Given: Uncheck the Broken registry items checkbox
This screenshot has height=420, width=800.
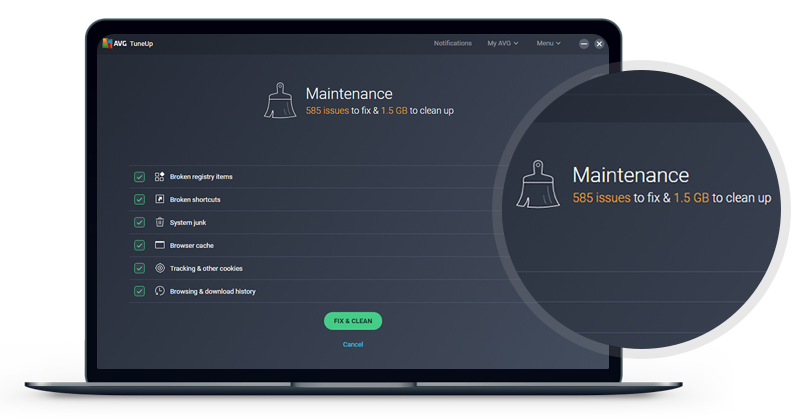Looking at the screenshot, I should (x=140, y=177).
